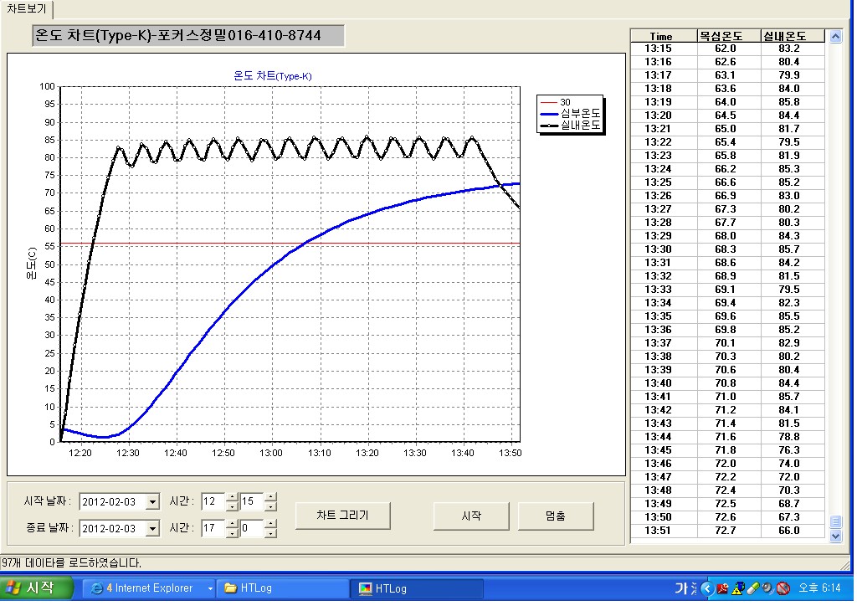Increase the start minute value 15
Viewport: 857px width, 616px height.
270,497
